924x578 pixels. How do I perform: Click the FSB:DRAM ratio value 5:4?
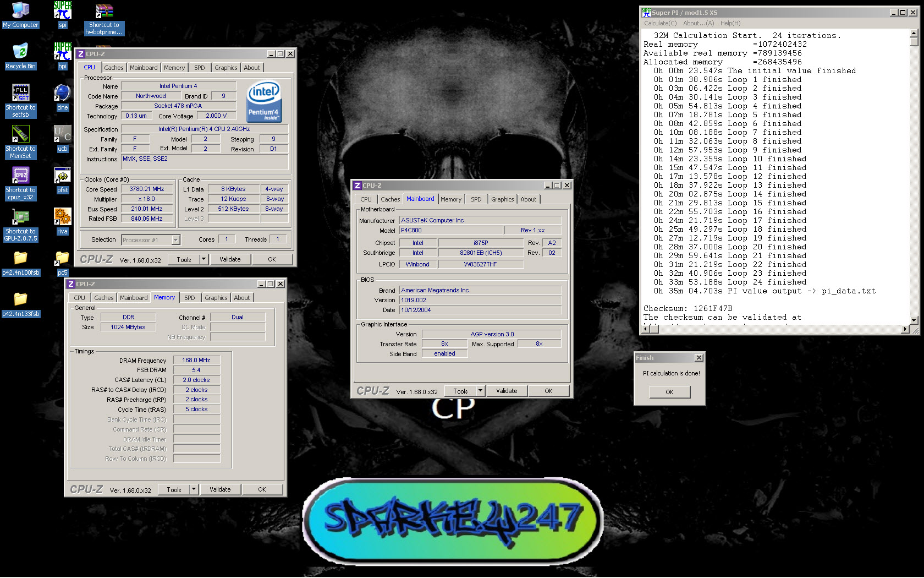click(x=196, y=370)
